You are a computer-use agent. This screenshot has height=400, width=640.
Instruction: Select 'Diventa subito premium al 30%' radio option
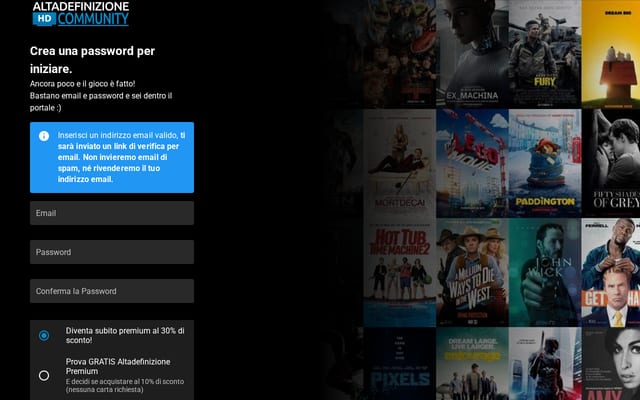(x=44, y=336)
